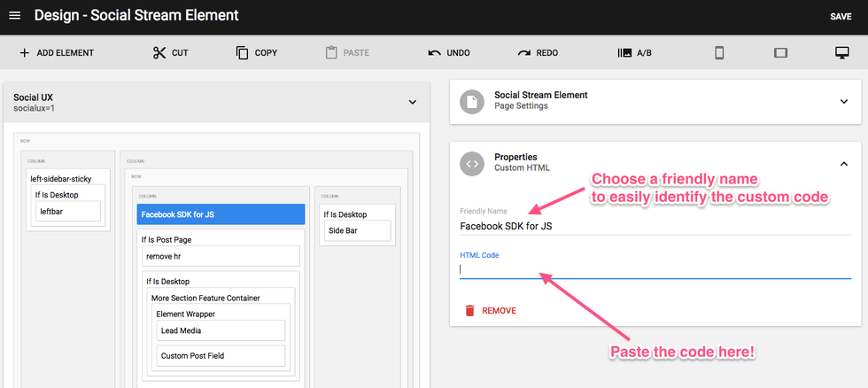Click the Custom HTML code brackets icon
868x388 pixels.
[x=471, y=164]
